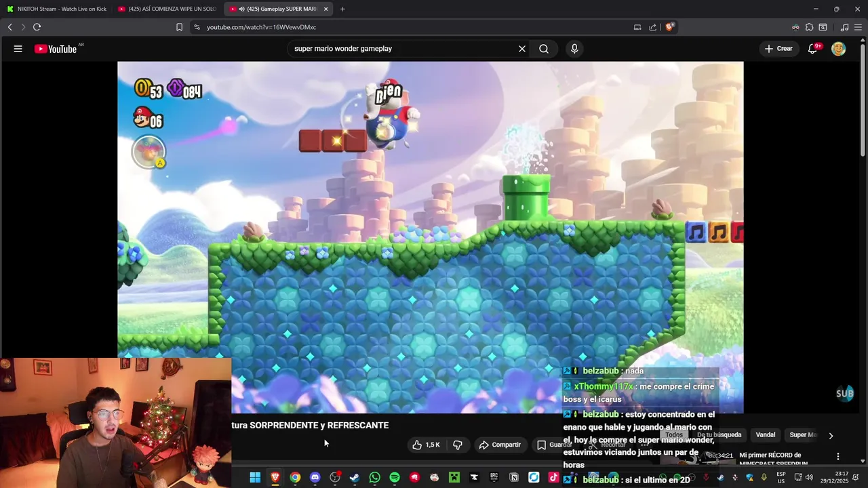The image size is (868, 488).
Task: Switch to the ASÍ COMIENZA WIPE tab
Action: (x=167, y=9)
